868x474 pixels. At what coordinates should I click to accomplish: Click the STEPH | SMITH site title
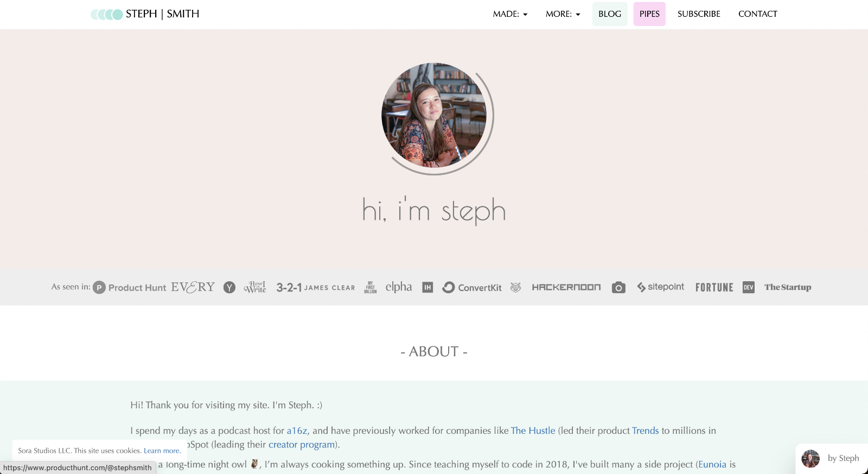pos(163,14)
